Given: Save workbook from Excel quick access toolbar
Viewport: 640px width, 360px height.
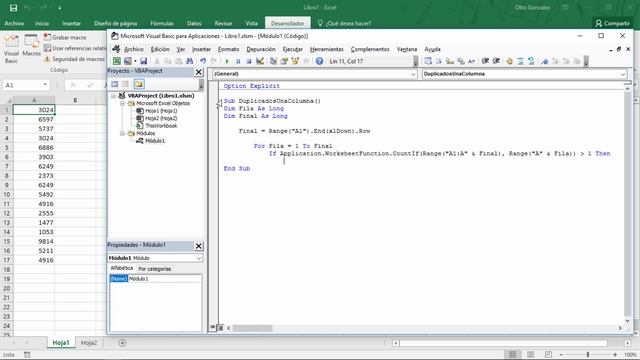Looking at the screenshot, I should pyautogui.click(x=13, y=8).
